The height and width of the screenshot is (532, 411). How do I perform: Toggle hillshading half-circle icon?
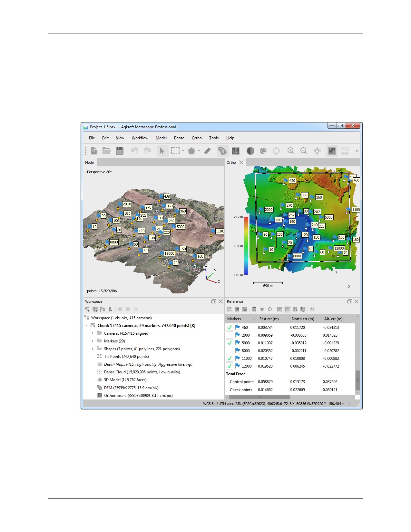click(x=250, y=151)
